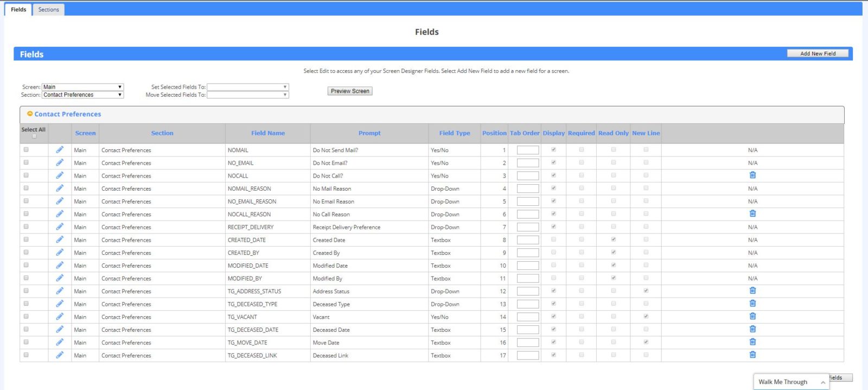
Task: Open the Screen dropdown
Action: coord(83,87)
